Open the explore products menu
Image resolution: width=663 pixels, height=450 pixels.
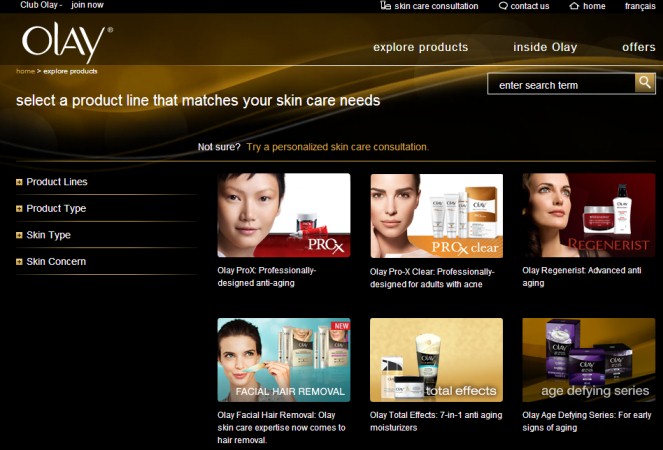[x=421, y=47]
